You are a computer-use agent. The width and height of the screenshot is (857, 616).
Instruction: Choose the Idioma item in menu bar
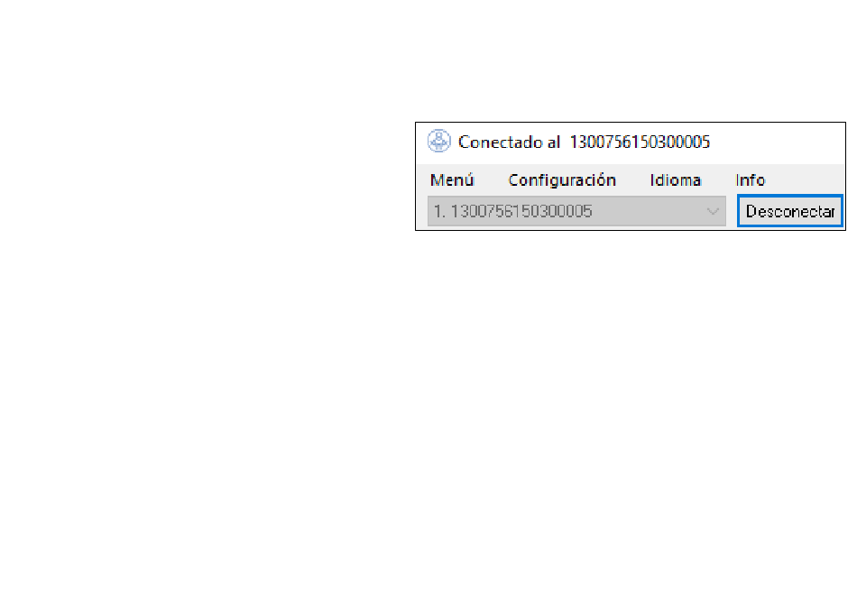[675, 180]
